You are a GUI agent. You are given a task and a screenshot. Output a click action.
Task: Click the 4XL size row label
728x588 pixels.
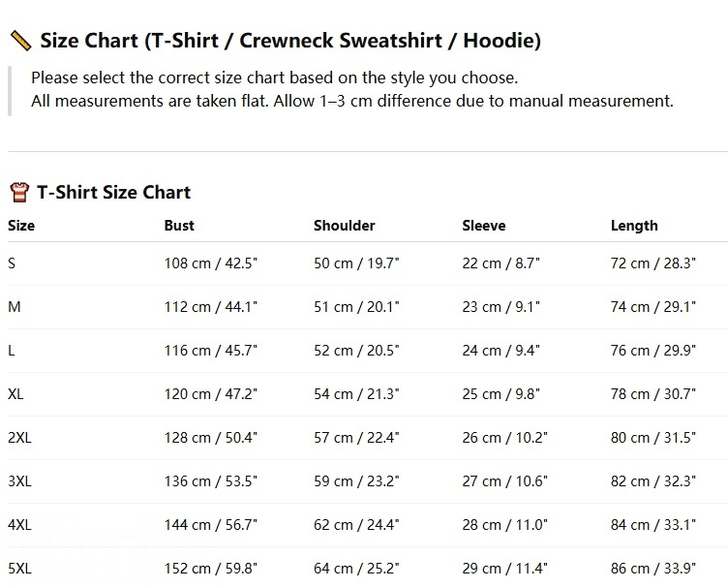pyautogui.click(x=19, y=525)
